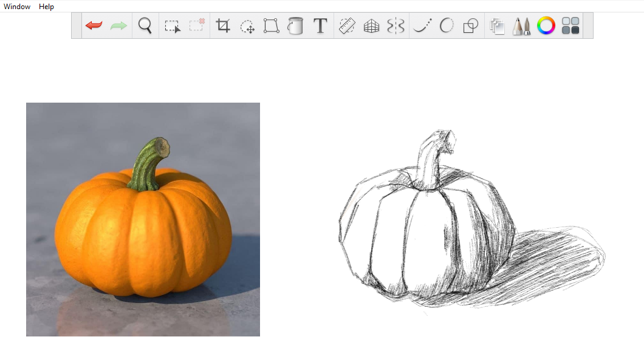This screenshot has width=644, height=348.
Task: Click the Deselect icon
Action: [x=197, y=25]
